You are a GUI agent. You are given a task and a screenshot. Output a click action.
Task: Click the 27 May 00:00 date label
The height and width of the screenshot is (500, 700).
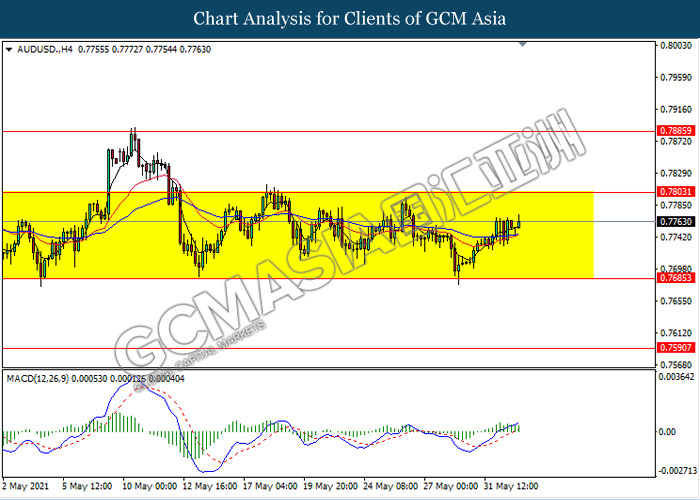pos(451,486)
